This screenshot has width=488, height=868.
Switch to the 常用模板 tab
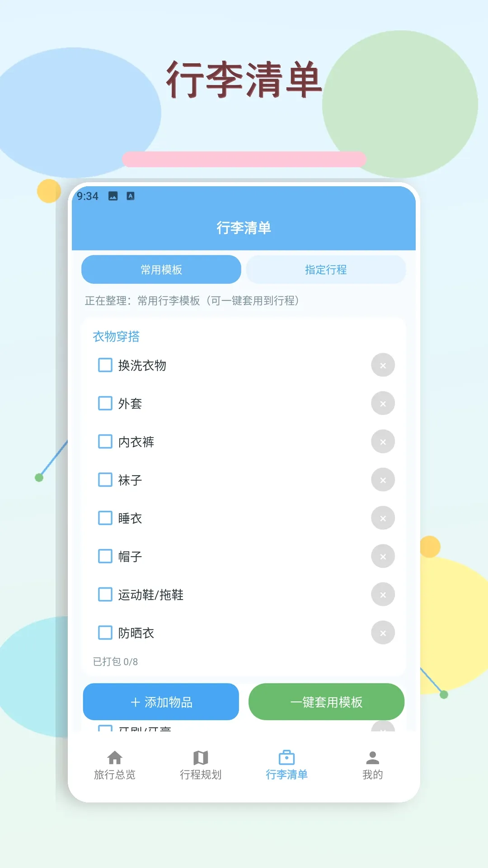(161, 269)
